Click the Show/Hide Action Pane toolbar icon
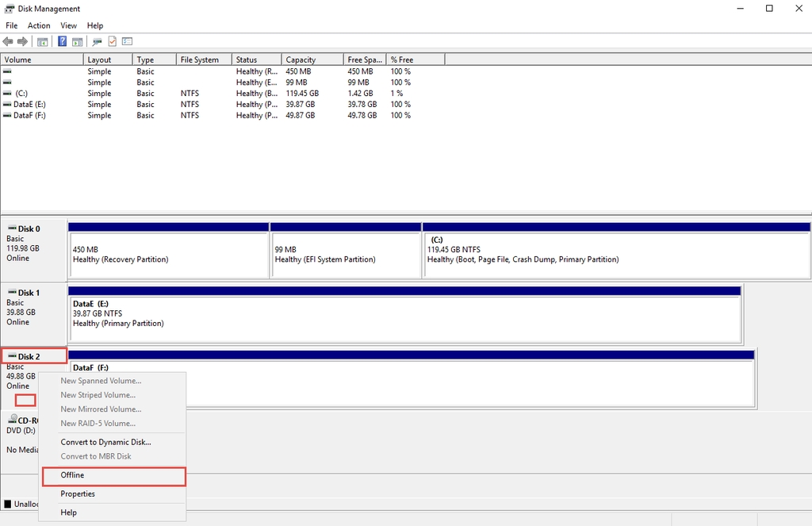 [x=78, y=41]
